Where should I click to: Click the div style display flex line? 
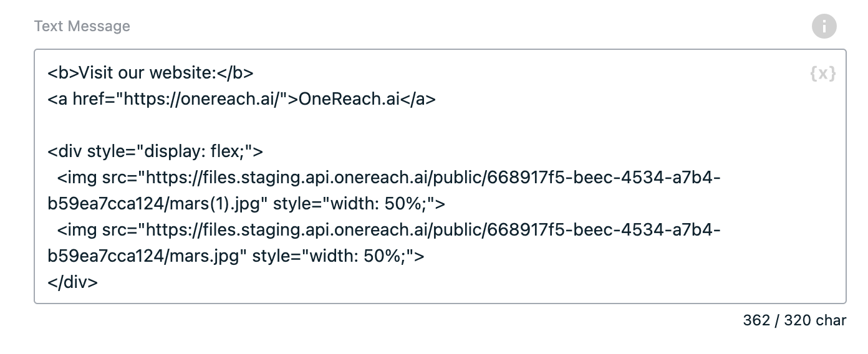[155, 152]
